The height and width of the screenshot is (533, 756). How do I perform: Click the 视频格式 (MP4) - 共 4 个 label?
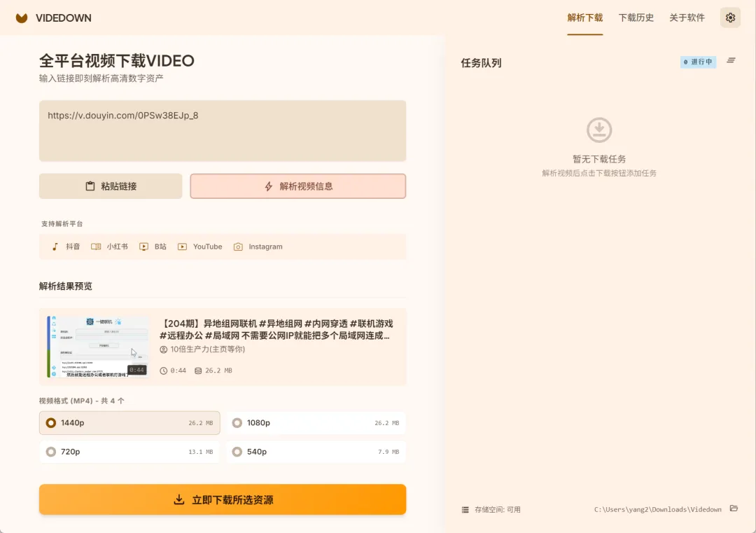coord(81,401)
